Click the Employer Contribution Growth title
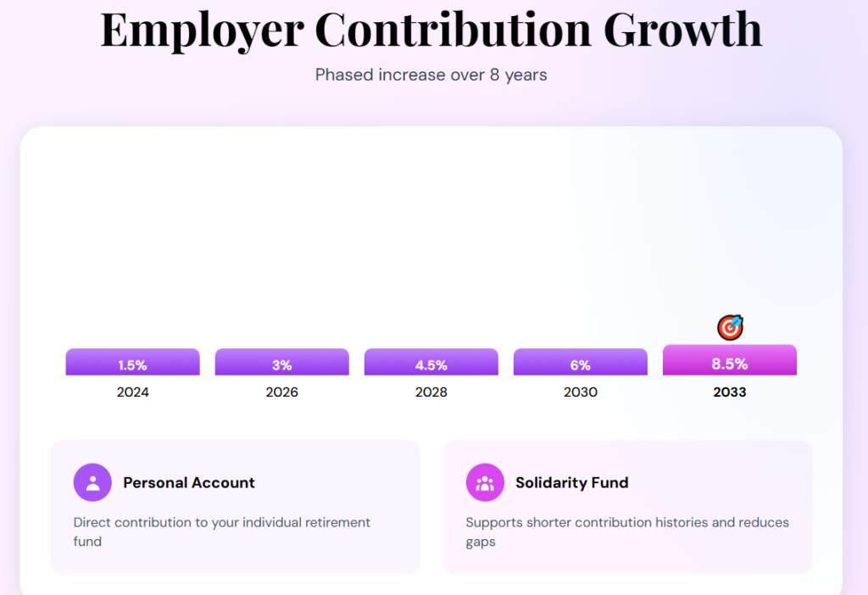868x595 pixels. coord(431,29)
